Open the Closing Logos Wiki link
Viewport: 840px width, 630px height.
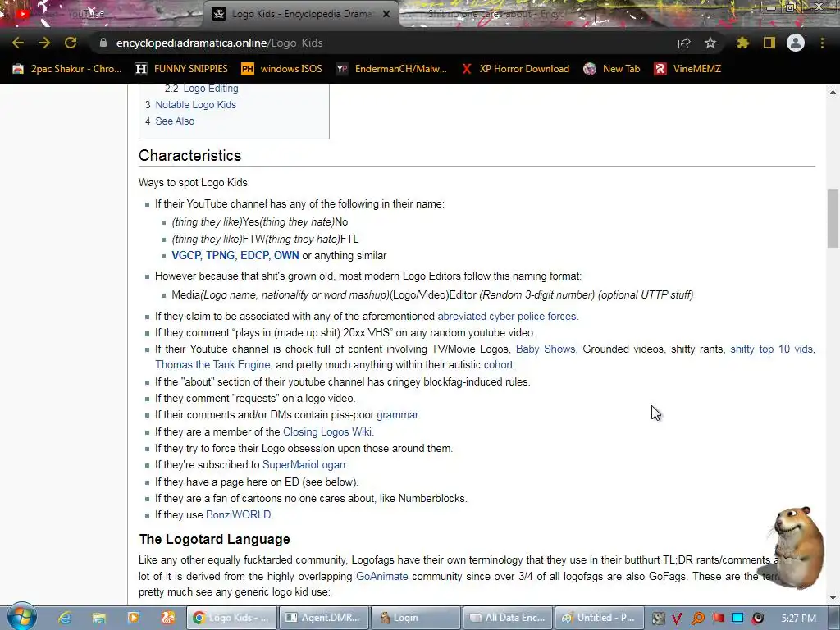[328, 431]
